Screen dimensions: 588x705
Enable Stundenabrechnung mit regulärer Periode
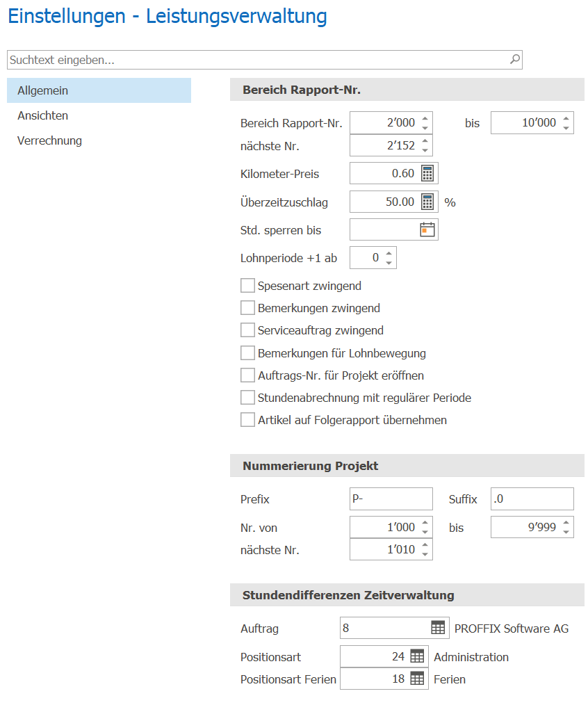[x=247, y=398]
